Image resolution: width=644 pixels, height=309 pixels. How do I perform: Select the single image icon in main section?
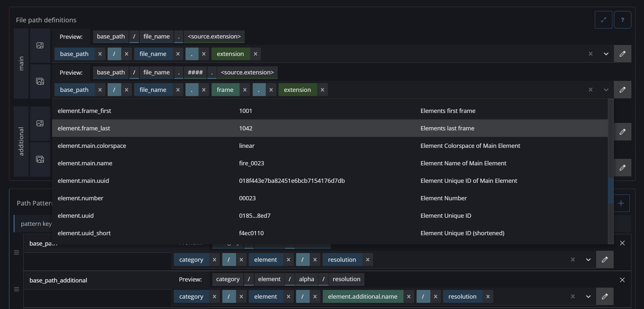[x=40, y=45]
